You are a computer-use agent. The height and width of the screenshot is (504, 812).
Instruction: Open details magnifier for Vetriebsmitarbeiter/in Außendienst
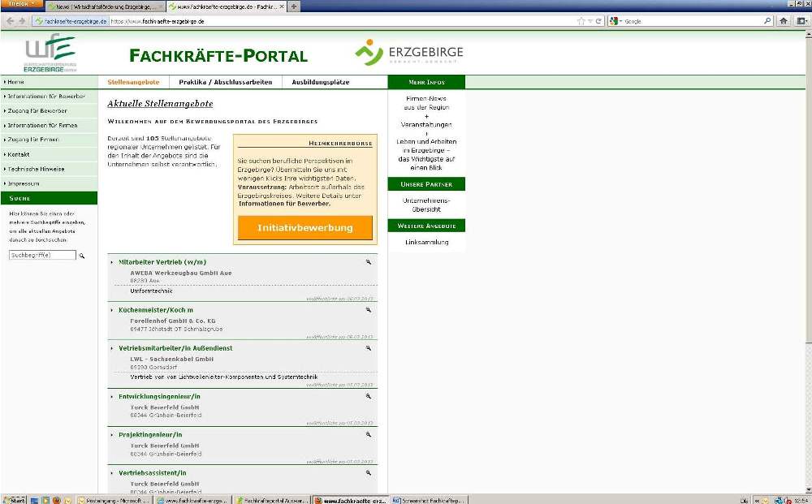(368, 348)
